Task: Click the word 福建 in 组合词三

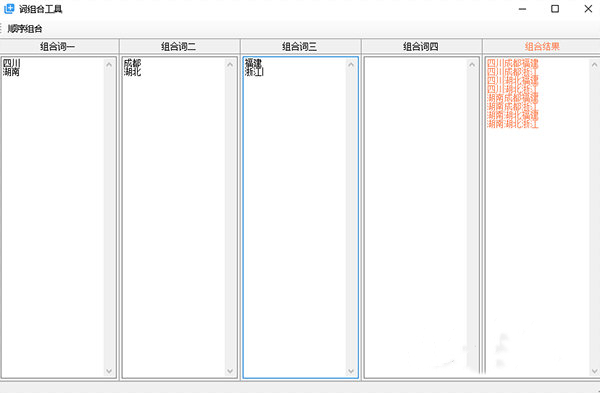Action: click(x=253, y=63)
